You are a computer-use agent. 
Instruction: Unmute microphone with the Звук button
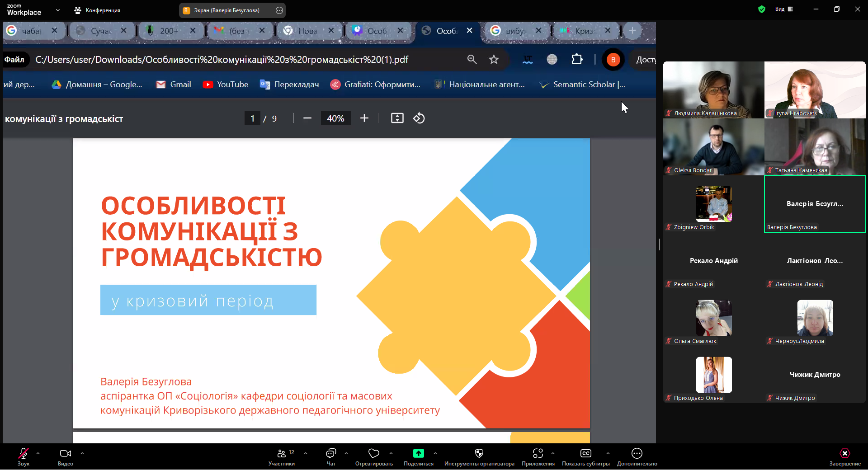[x=24, y=456]
